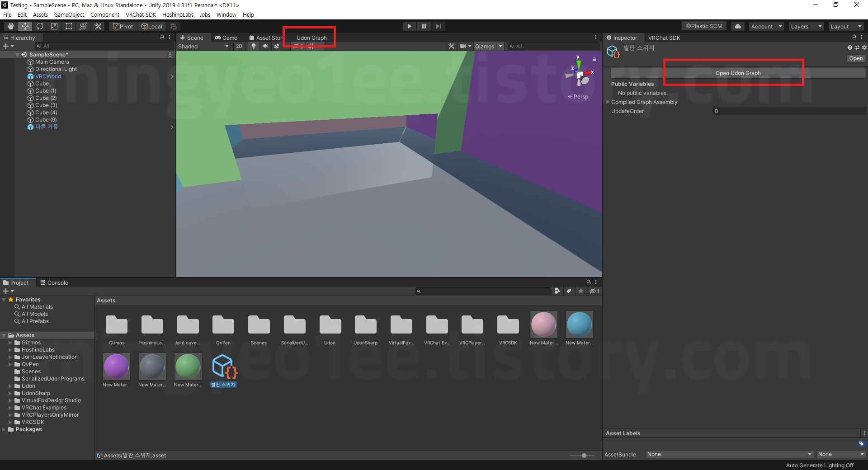Toggle Persp projection label

[x=578, y=97]
